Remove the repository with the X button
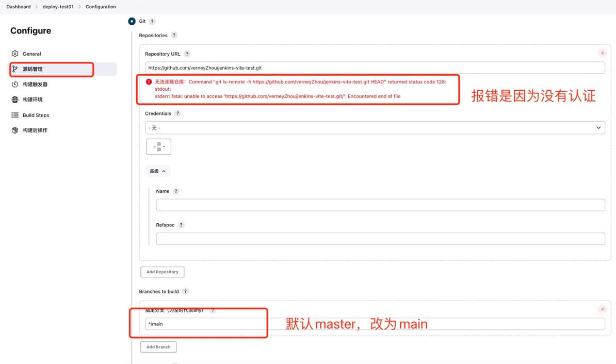 tap(602, 53)
